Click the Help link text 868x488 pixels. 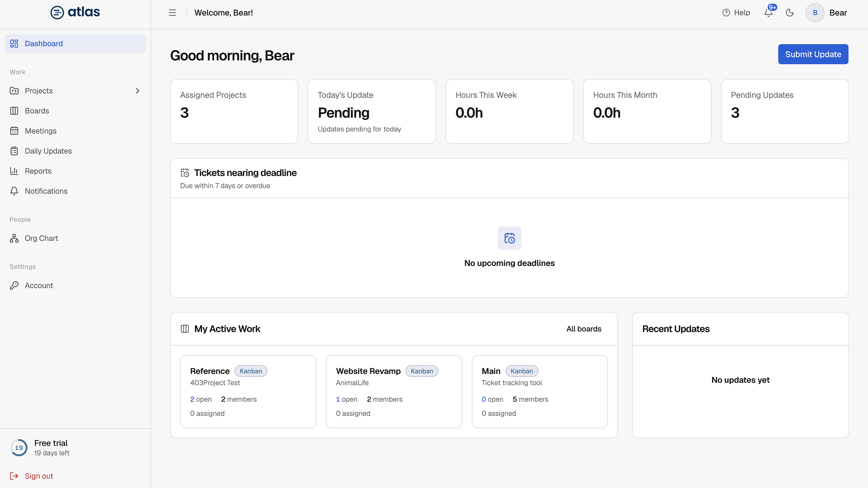tap(742, 13)
